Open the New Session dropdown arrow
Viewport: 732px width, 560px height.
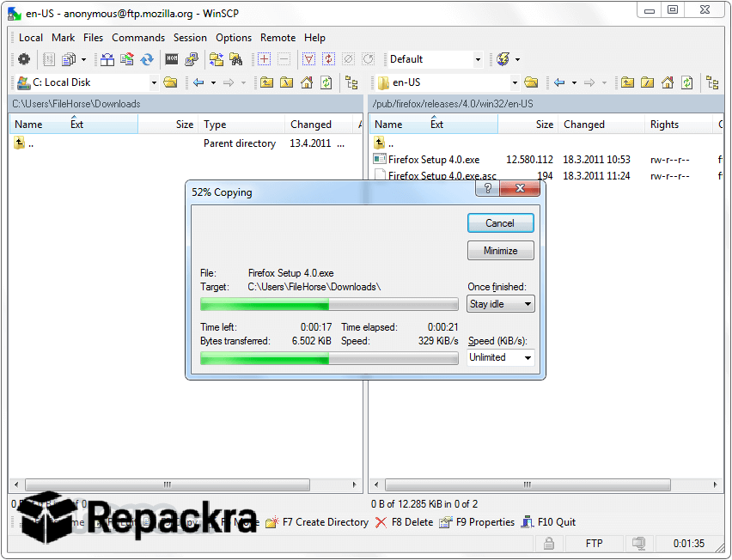(518, 59)
